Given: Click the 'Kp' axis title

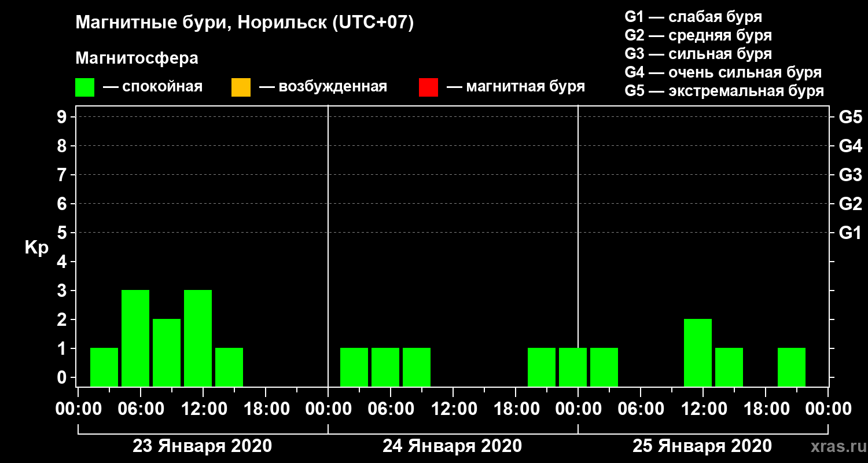Looking at the screenshot, I should point(36,248).
